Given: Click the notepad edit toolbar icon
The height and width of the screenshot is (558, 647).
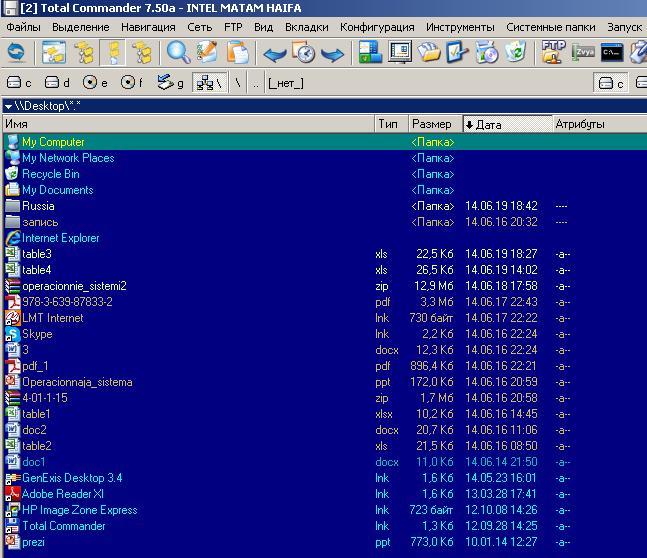Looking at the screenshot, I should point(208,52).
